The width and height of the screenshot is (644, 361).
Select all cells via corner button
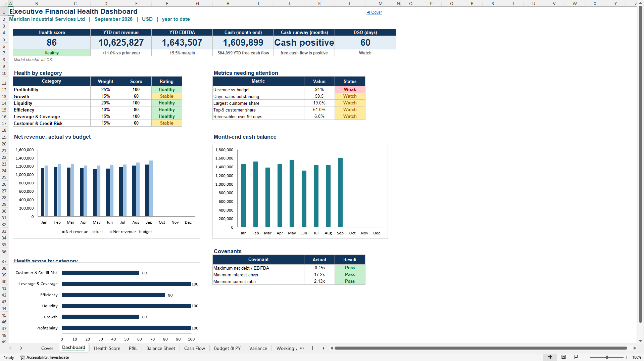(x=4, y=3)
